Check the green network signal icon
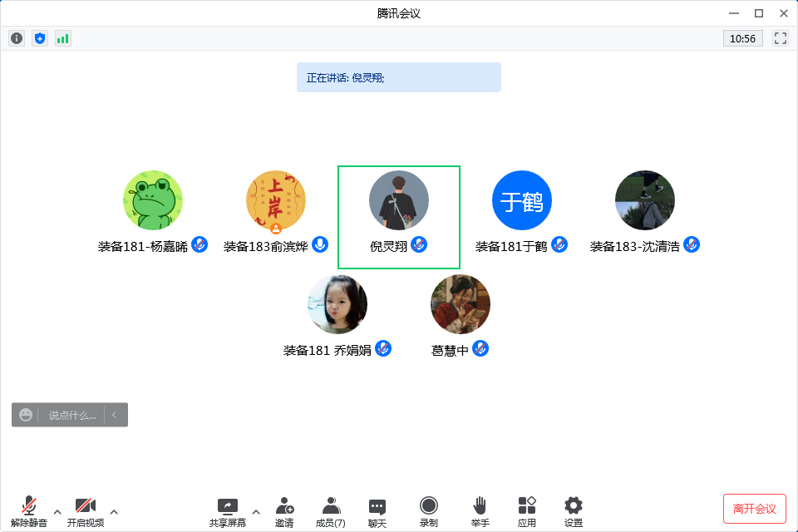This screenshot has height=532, width=798. pyautogui.click(x=62, y=38)
